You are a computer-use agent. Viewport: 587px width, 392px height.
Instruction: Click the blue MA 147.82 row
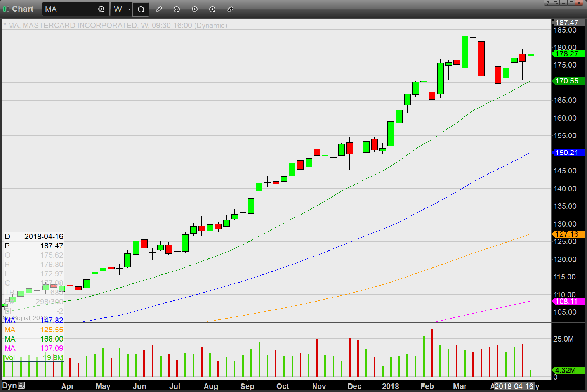click(x=34, y=320)
